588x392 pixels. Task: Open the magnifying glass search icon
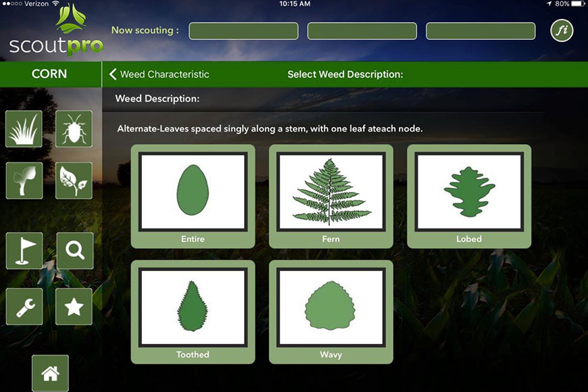tap(74, 251)
